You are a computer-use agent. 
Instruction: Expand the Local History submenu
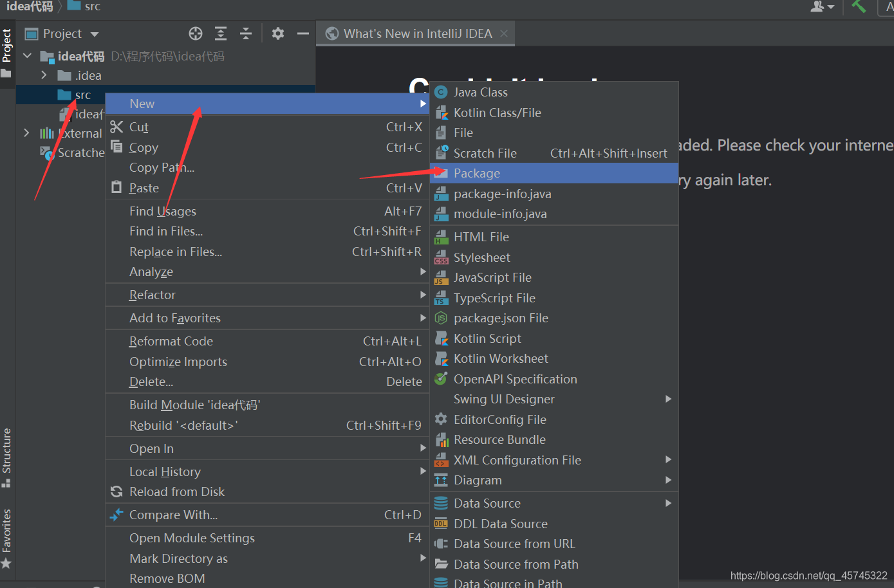click(267, 472)
